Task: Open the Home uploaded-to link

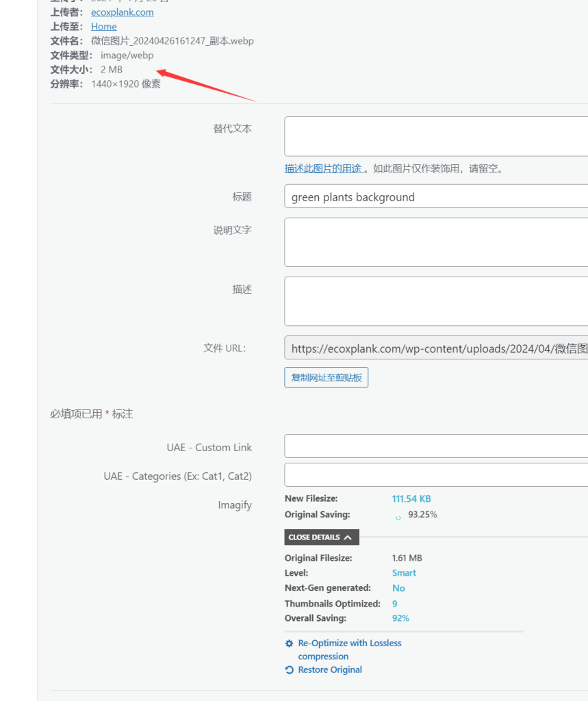Action: tap(104, 27)
